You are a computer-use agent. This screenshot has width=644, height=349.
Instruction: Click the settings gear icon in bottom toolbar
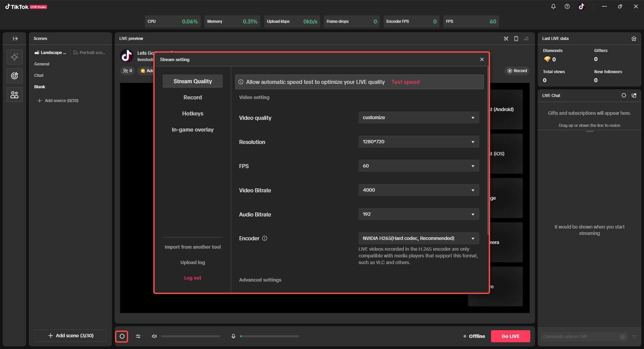(x=122, y=336)
